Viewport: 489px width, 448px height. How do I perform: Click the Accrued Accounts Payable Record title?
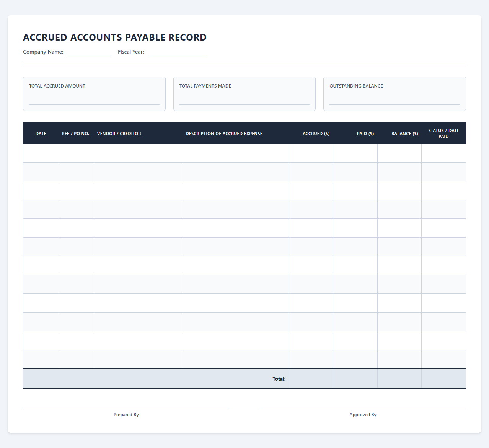[115, 37]
